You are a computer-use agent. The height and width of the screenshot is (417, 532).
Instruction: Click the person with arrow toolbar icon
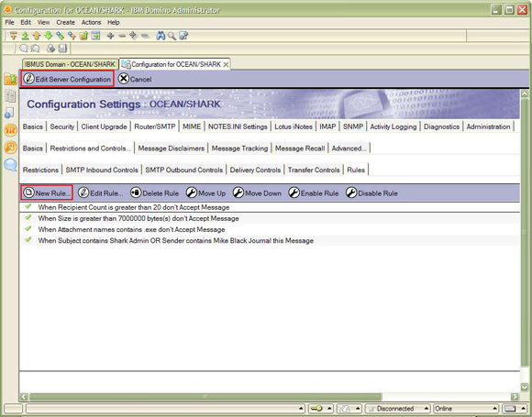click(x=50, y=49)
